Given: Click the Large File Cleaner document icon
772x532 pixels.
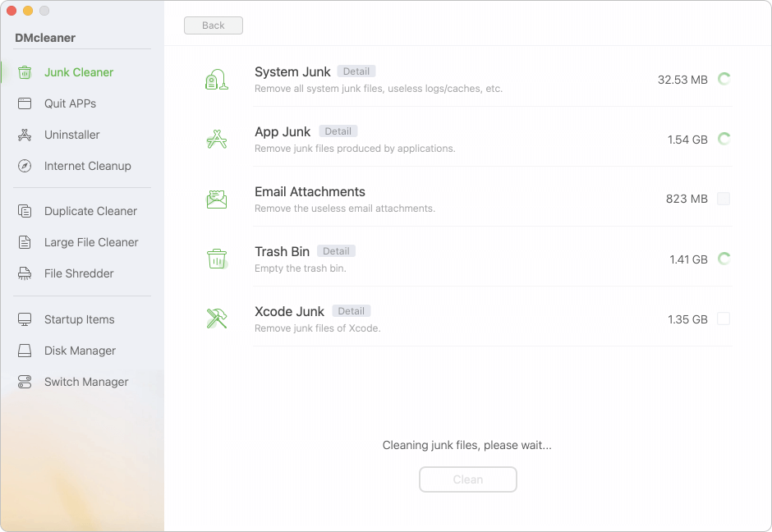Looking at the screenshot, I should coord(25,242).
